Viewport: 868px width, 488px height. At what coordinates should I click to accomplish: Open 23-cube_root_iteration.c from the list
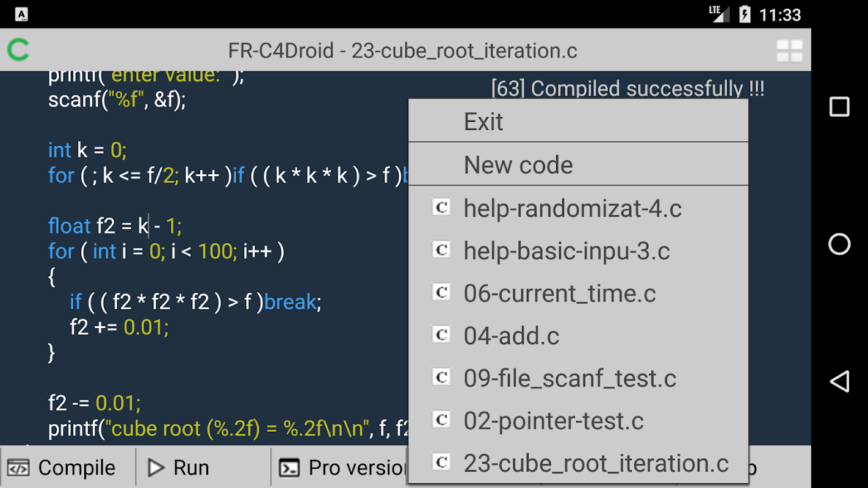[596, 463]
